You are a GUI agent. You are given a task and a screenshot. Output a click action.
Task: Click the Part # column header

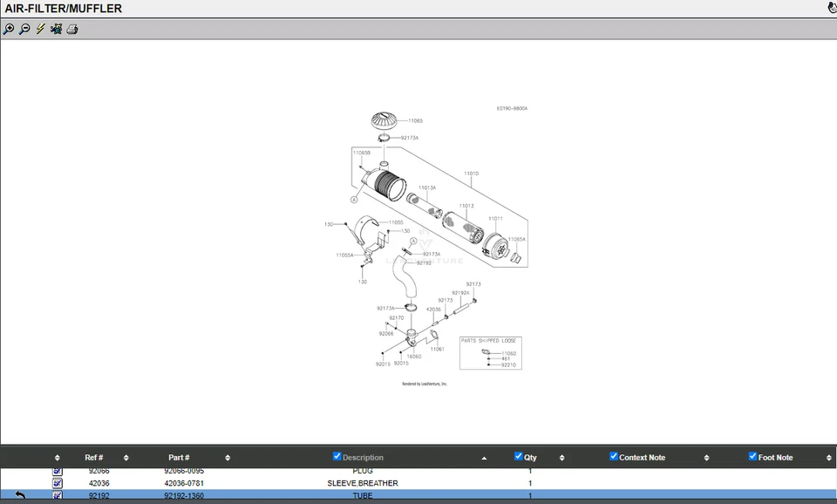click(179, 458)
